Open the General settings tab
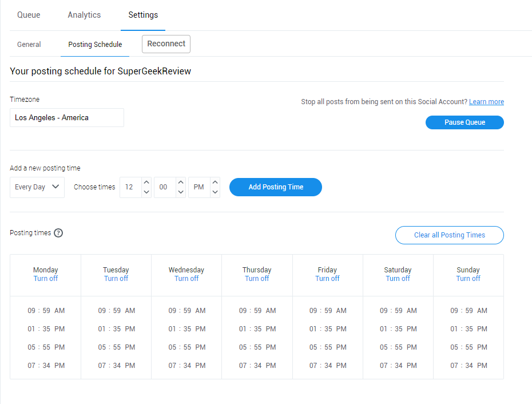Image resolution: width=532 pixels, height=404 pixels. point(29,44)
